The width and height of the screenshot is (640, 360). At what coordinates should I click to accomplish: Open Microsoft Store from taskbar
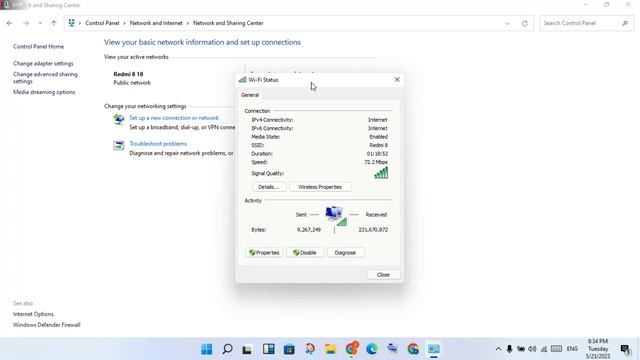pos(289,349)
